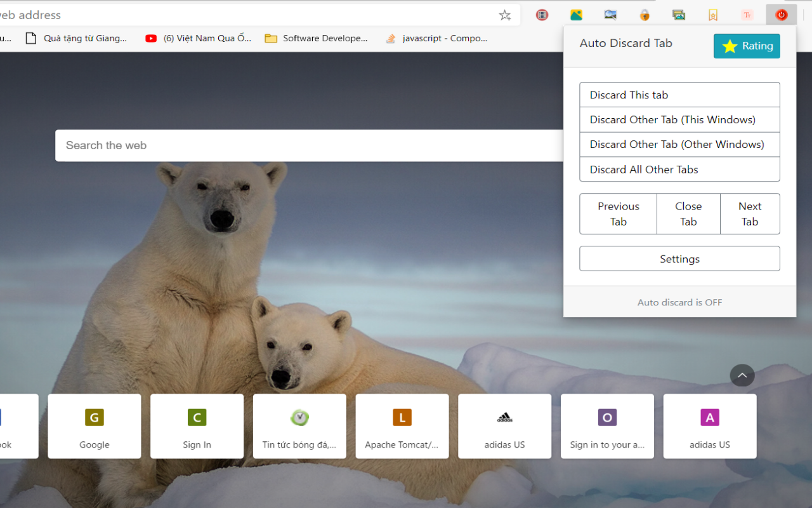
Task: Click the orange padlock extension icon
Action: 645,15
